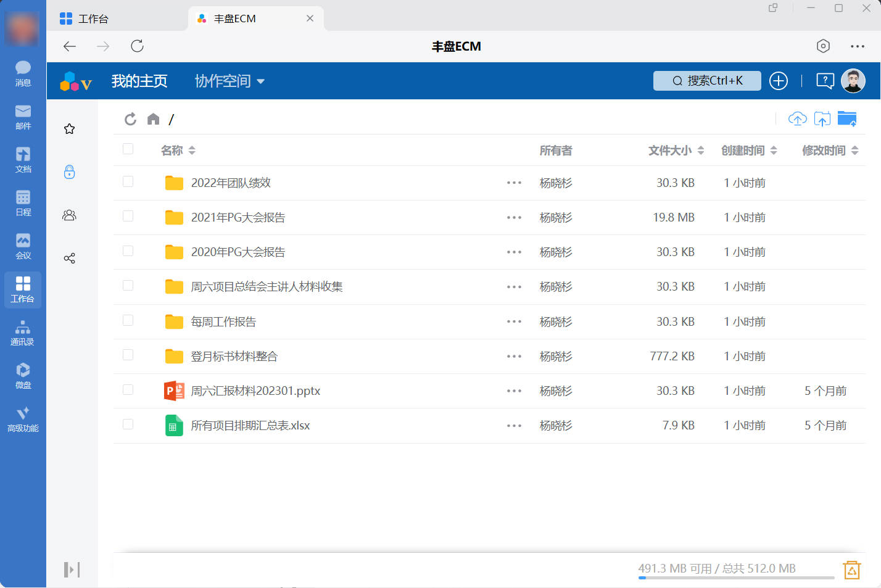This screenshot has width=881, height=588.
Task: Check the box for 登月标书材料整合
Action: tap(128, 355)
